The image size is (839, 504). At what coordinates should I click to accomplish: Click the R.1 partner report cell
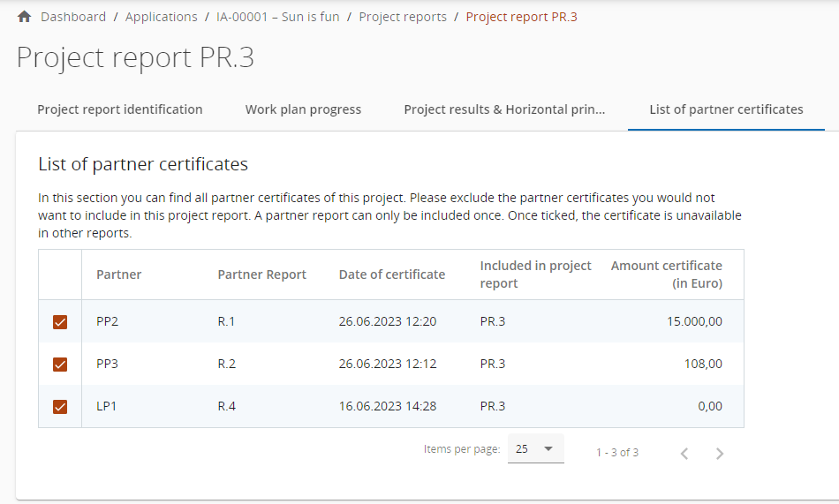[x=227, y=321]
